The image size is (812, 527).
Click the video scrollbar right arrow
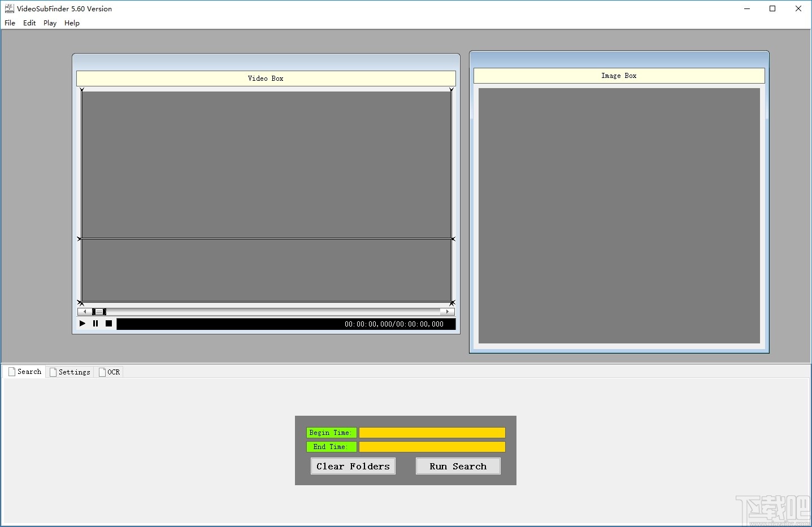[x=448, y=311]
